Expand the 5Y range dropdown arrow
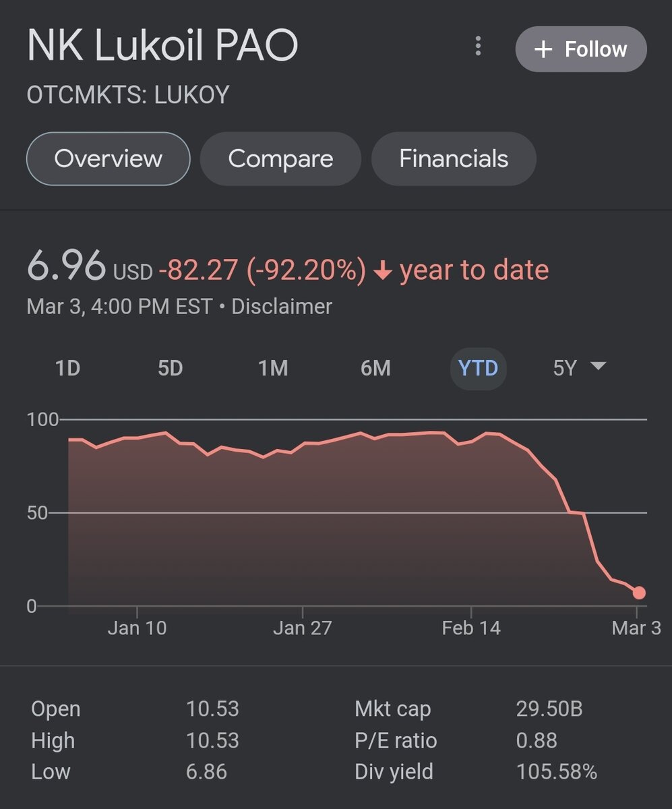 click(598, 366)
